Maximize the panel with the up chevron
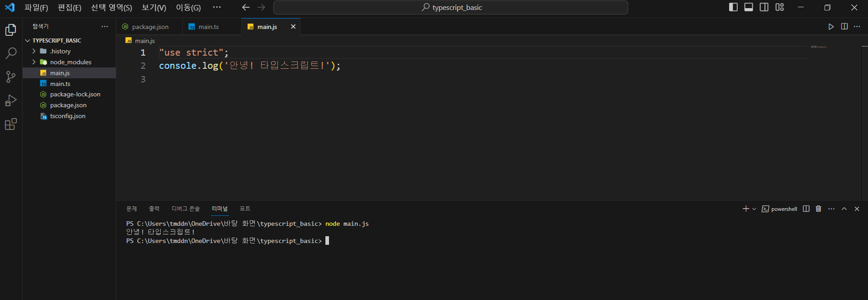 [844, 209]
